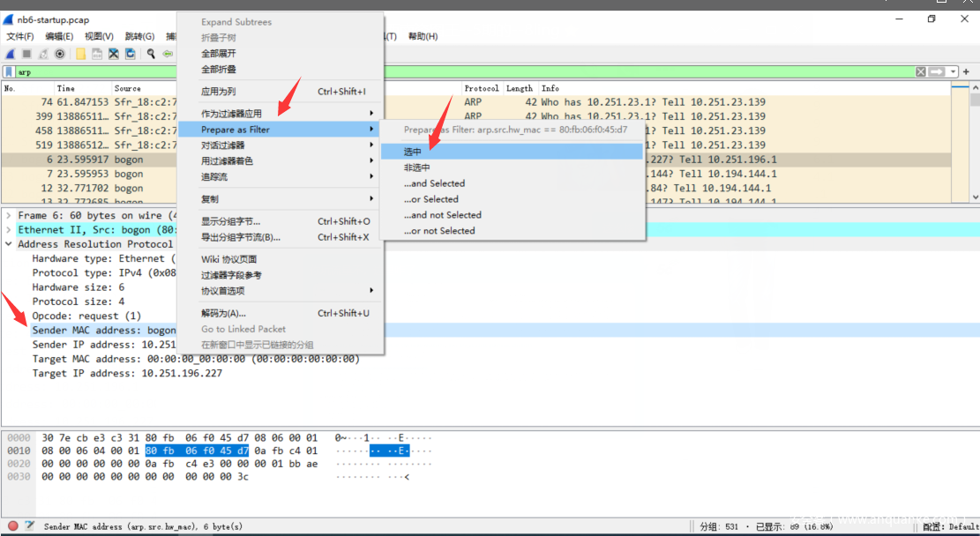Clear the display filter with X button
Viewport: 980px width, 536px height.
[921, 71]
